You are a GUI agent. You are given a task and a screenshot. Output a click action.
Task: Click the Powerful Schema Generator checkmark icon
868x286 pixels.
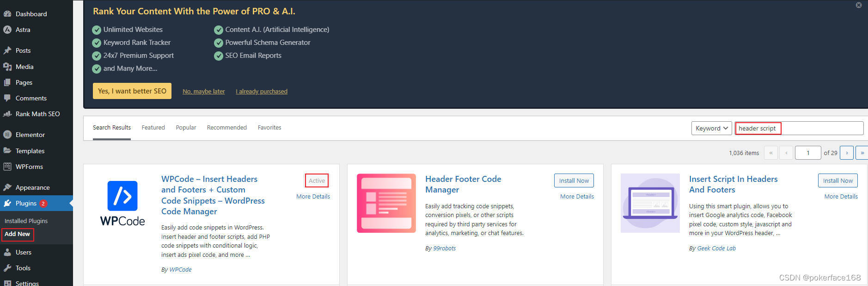point(219,43)
